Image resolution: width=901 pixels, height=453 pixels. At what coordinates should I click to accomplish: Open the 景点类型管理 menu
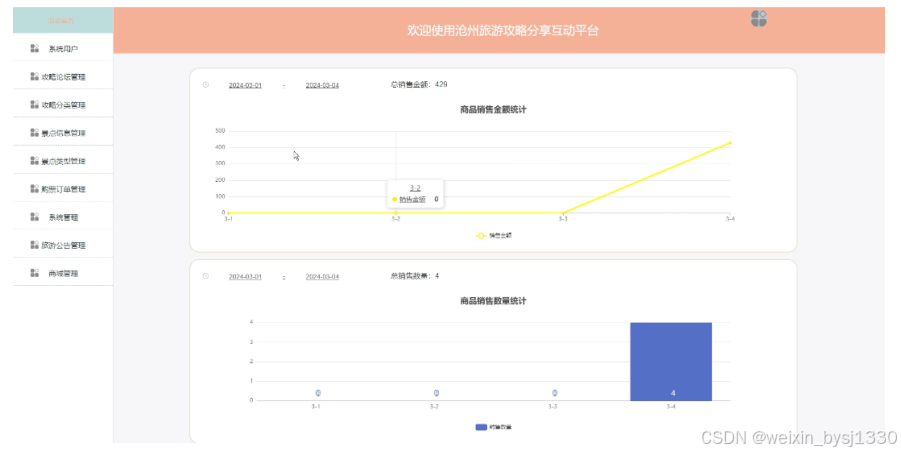point(63,161)
